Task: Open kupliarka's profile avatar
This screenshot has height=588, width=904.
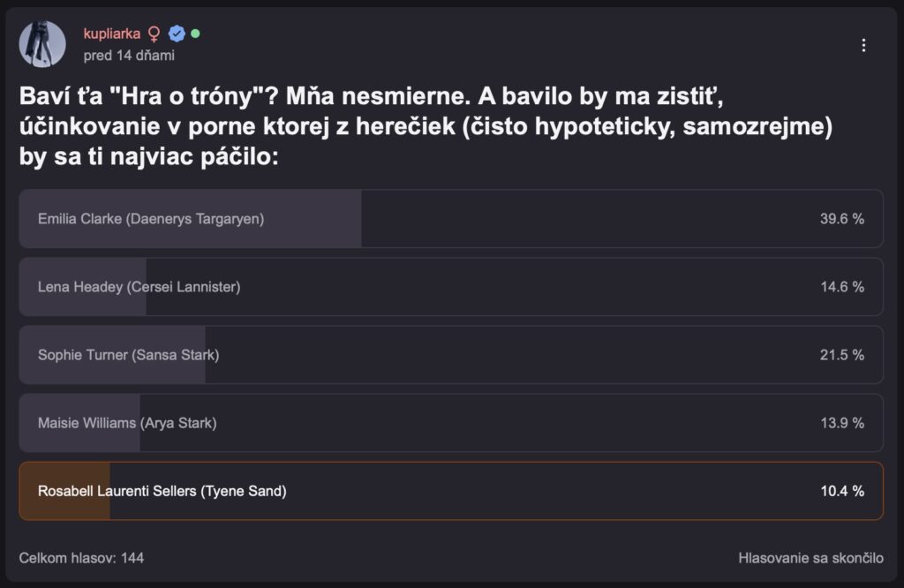Action: (42, 44)
